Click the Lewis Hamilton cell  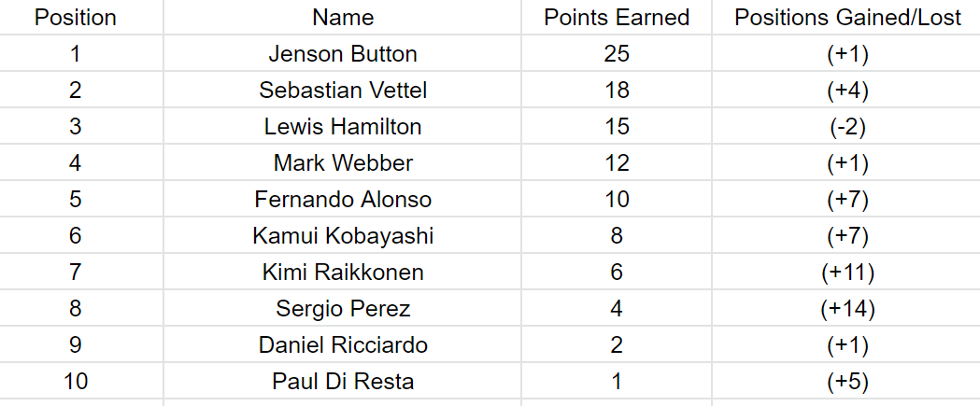point(343,126)
